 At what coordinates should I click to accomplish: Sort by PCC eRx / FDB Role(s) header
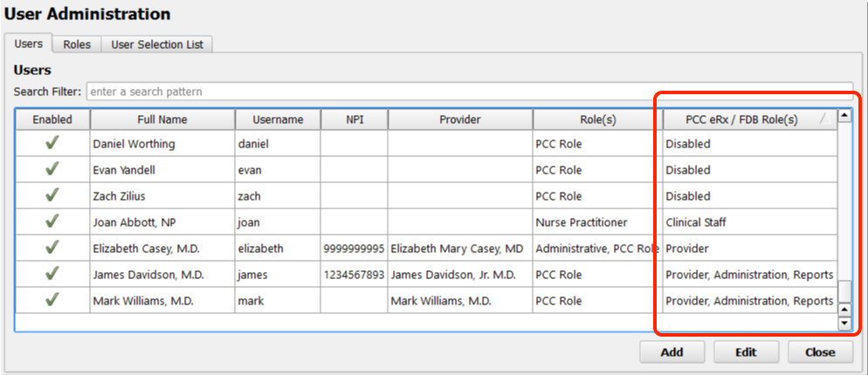click(750, 119)
